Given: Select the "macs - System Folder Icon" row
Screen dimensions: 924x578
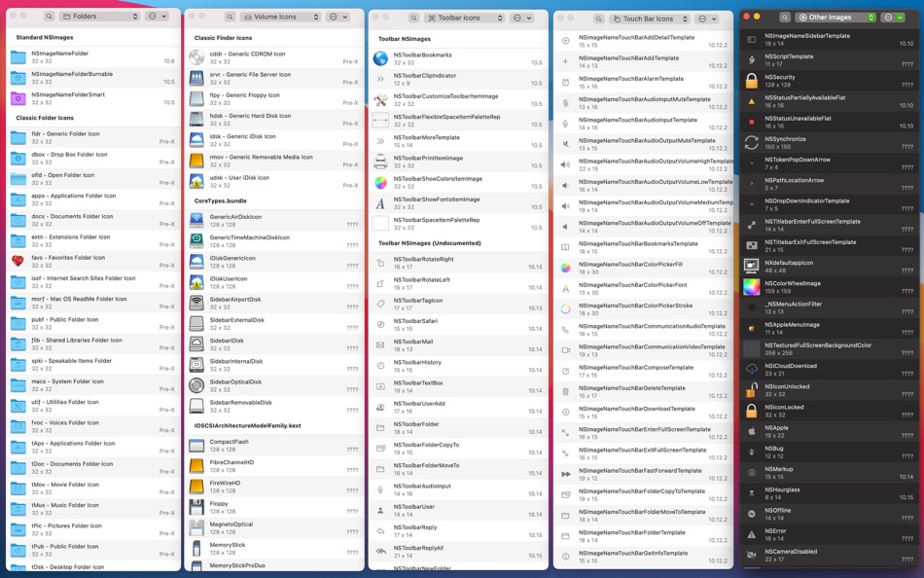Looking at the screenshot, I should [93, 385].
